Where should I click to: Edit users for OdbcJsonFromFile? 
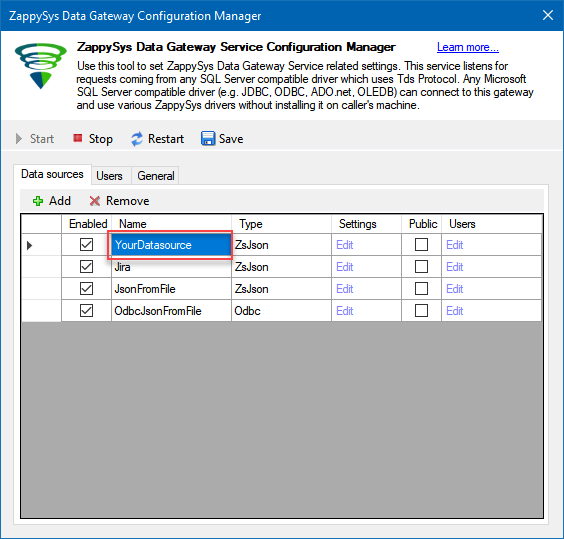(455, 311)
